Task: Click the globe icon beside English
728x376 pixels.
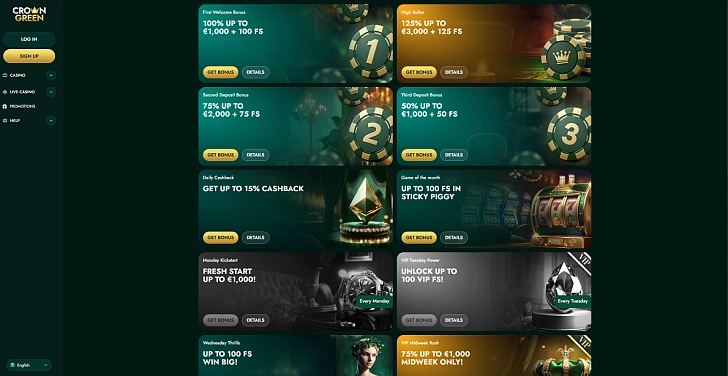Action: click(13, 365)
